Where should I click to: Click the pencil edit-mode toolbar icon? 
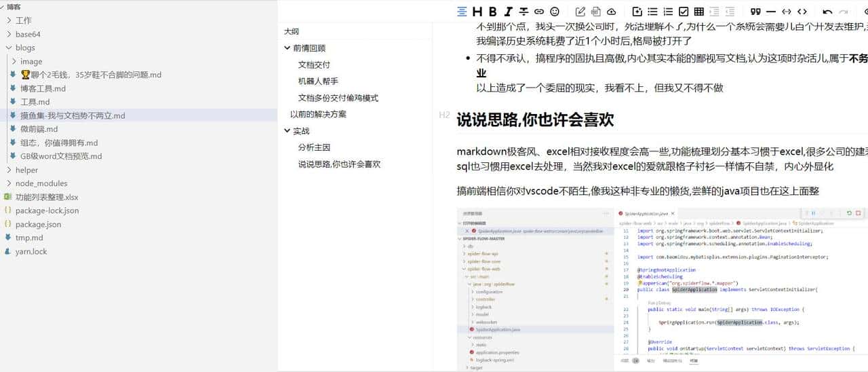(x=580, y=12)
